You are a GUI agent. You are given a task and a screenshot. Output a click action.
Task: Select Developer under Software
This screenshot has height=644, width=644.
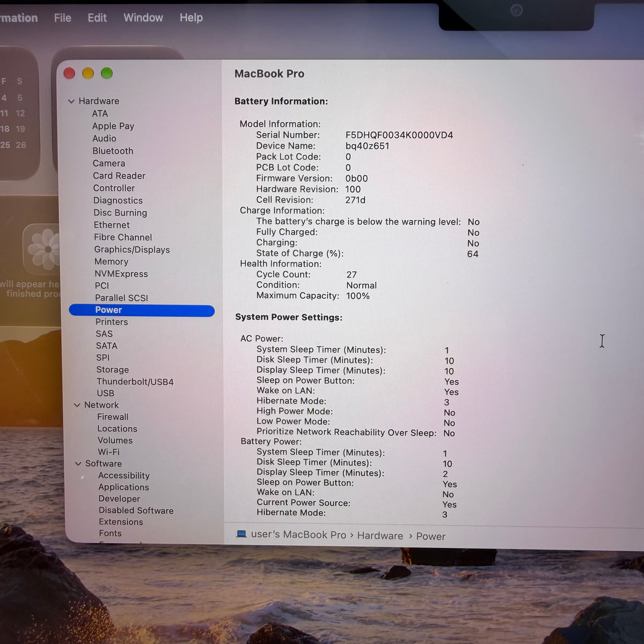click(119, 499)
